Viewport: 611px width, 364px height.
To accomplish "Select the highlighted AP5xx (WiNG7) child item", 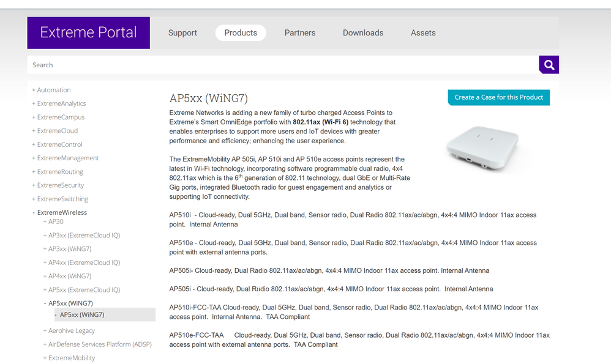I will click(x=105, y=314).
